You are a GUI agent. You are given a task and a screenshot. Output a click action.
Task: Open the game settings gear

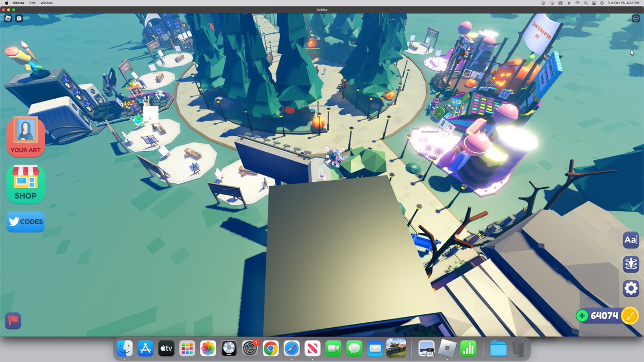631,289
